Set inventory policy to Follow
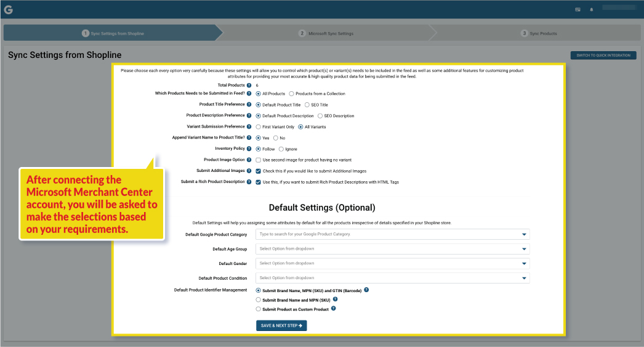 (x=259, y=149)
